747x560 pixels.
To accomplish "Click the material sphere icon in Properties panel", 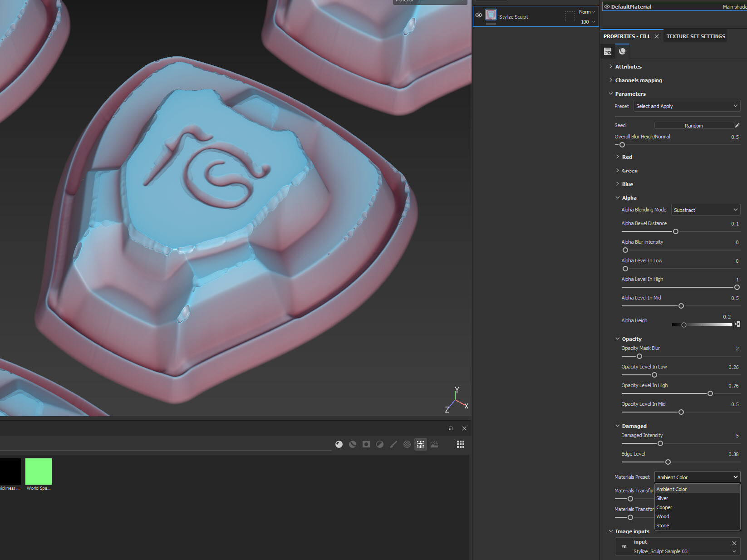I will pos(622,51).
